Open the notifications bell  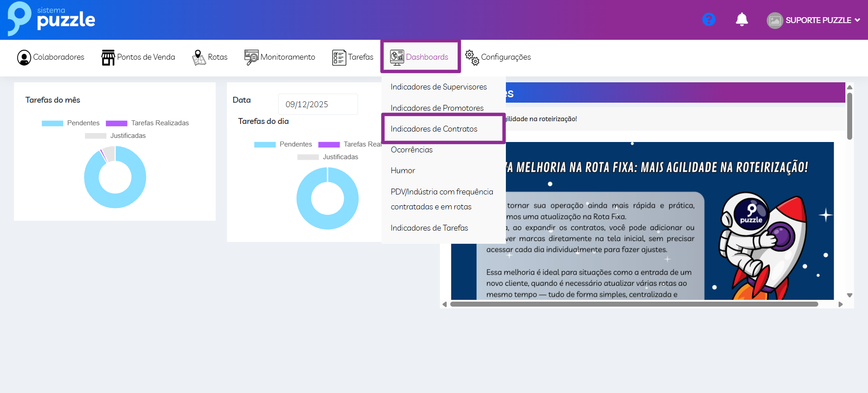[x=741, y=19]
